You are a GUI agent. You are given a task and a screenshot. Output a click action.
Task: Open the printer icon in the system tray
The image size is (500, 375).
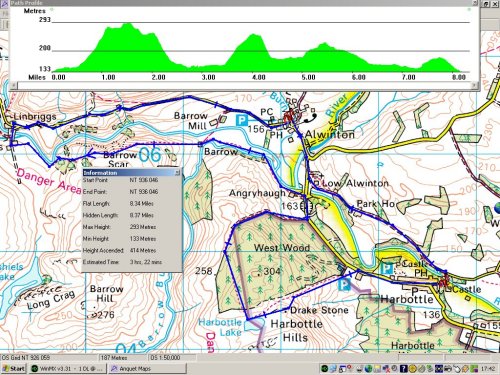pos(448,368)
